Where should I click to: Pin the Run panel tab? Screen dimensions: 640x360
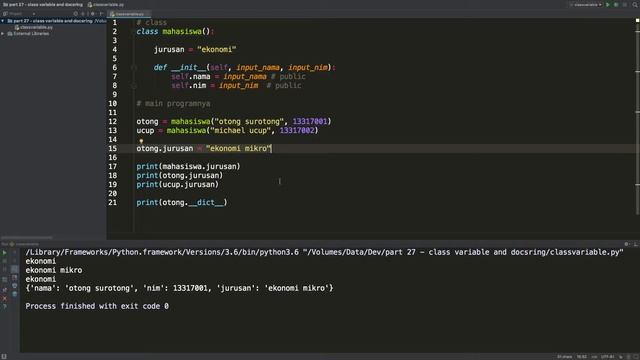pos(4,289)
